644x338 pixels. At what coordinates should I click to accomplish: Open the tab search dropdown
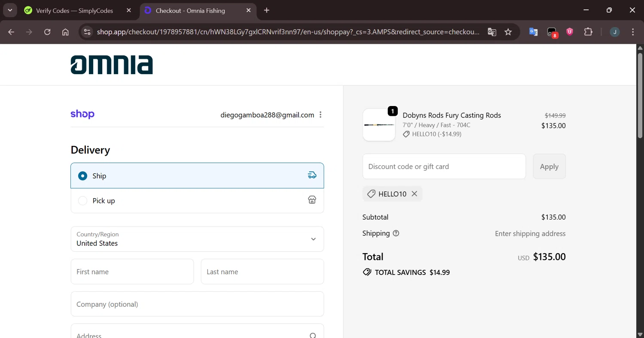click(x=10, y=10)
